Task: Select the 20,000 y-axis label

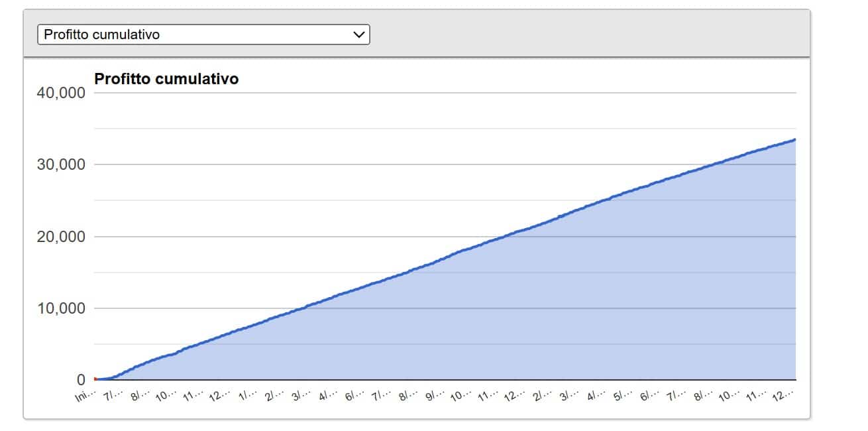Action: 60,237
